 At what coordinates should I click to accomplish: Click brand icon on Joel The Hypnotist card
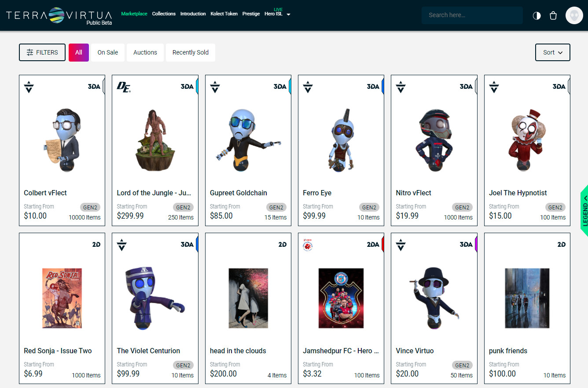494,87
